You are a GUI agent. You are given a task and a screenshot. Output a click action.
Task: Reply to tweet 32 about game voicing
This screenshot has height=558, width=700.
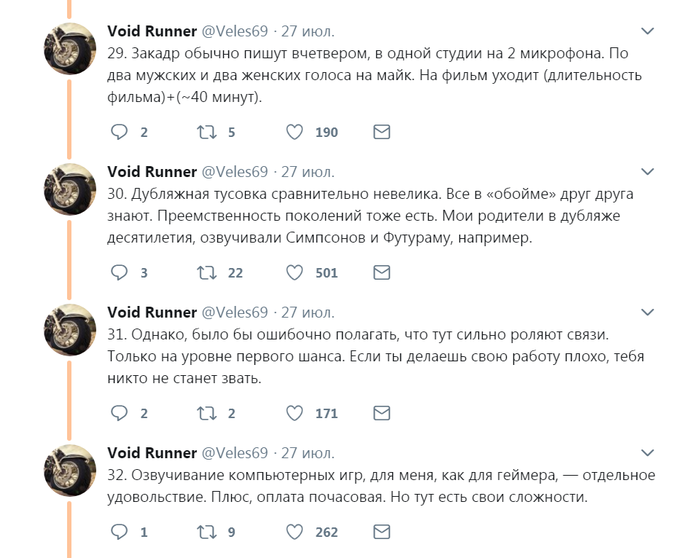click(119, 532)
